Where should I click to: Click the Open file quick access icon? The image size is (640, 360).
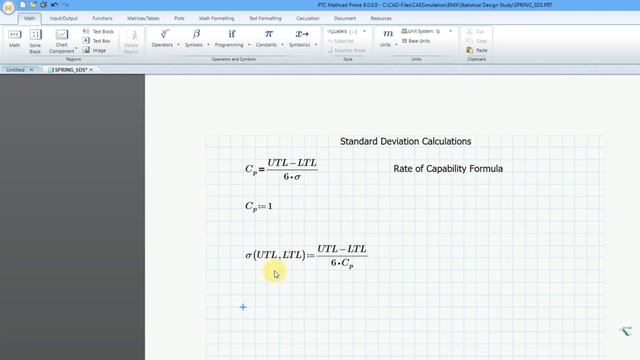point(33,5)
